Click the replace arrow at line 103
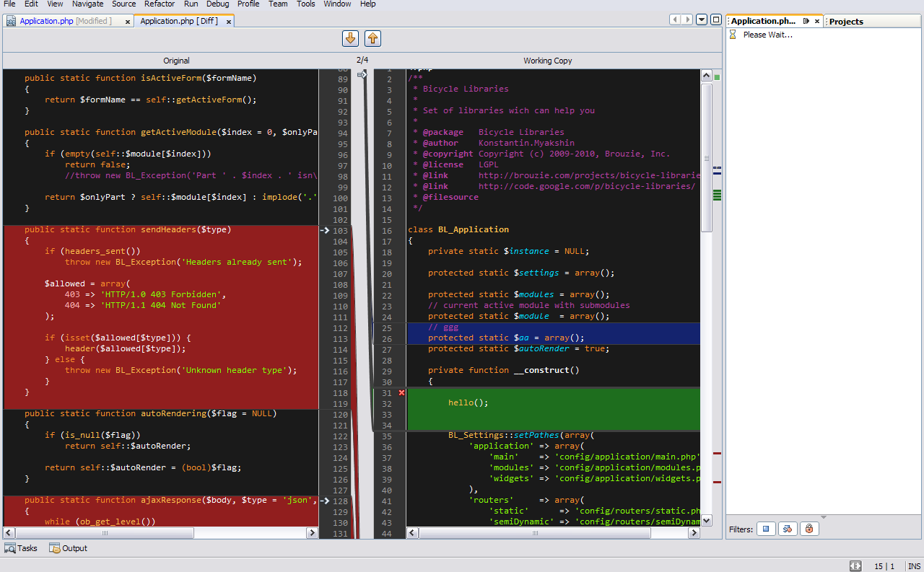This screenshot has width=924, height=572. 324,230
